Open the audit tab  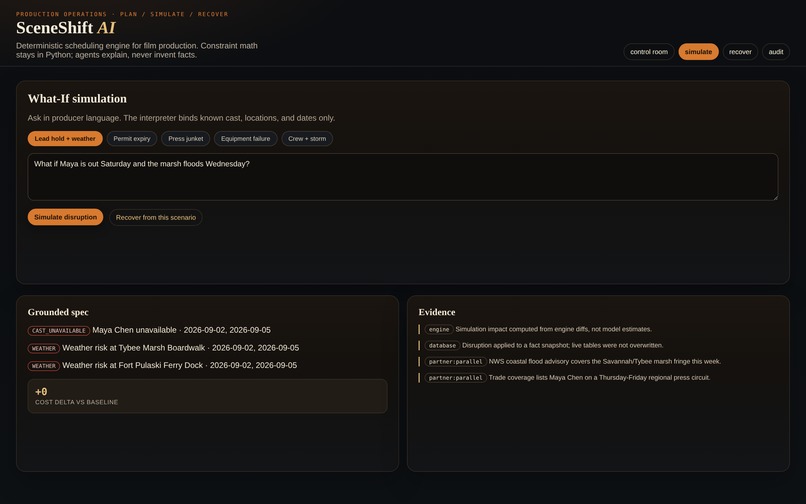(x=776, y=52)
